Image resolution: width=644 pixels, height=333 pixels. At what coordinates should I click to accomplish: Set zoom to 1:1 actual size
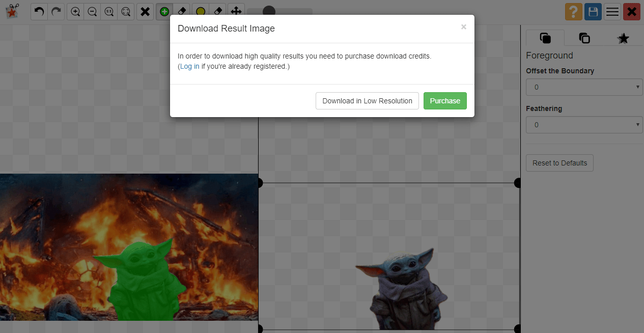click(109, 12)
